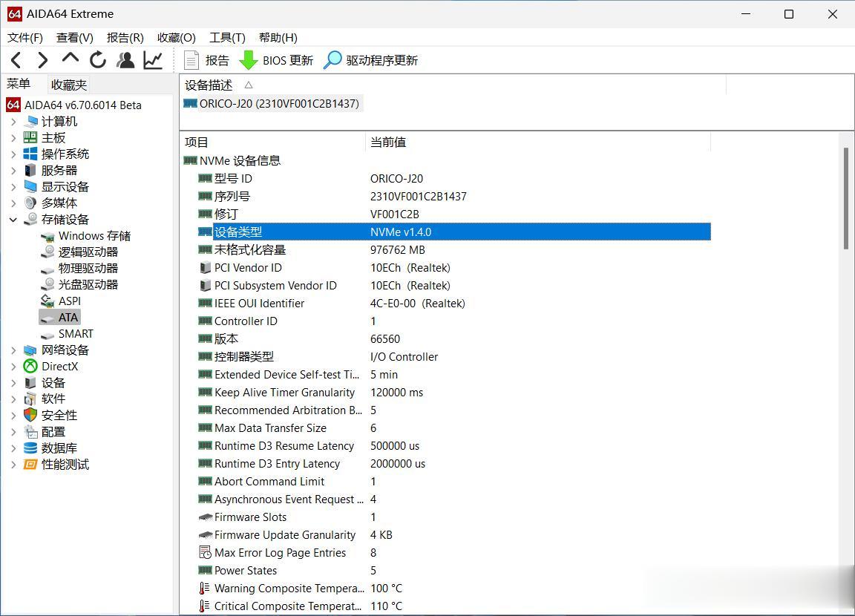The width and height of the screenshot is (855, 616).
Task: Expand the DirectX tree node
Action: pos(13,367)
